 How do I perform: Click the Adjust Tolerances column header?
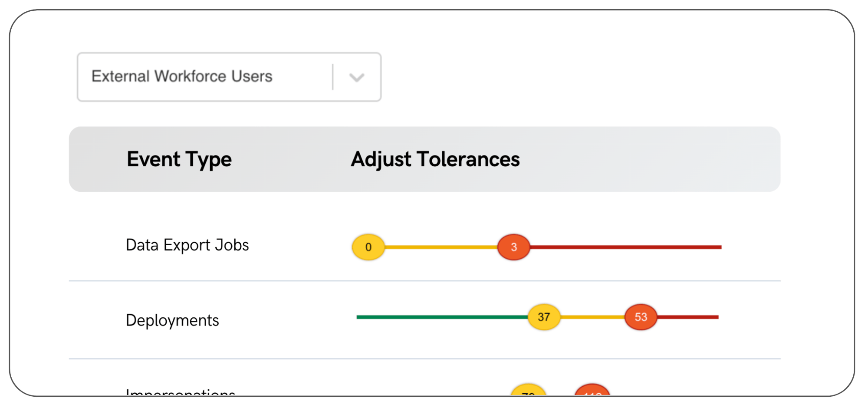[435, 159]
